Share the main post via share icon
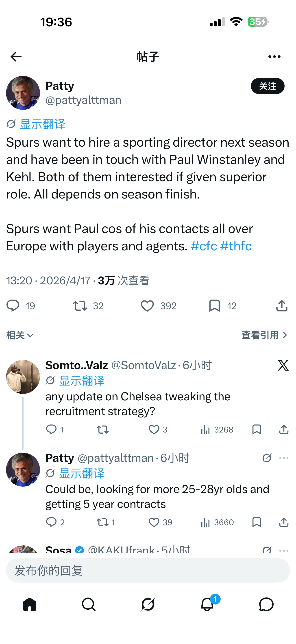The width and height of the screenshot is (296, 644). (282, 306)
